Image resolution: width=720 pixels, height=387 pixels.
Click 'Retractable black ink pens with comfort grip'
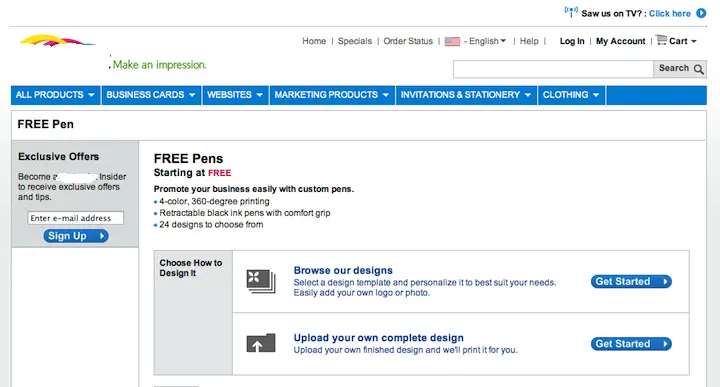[x=245, y=213]
